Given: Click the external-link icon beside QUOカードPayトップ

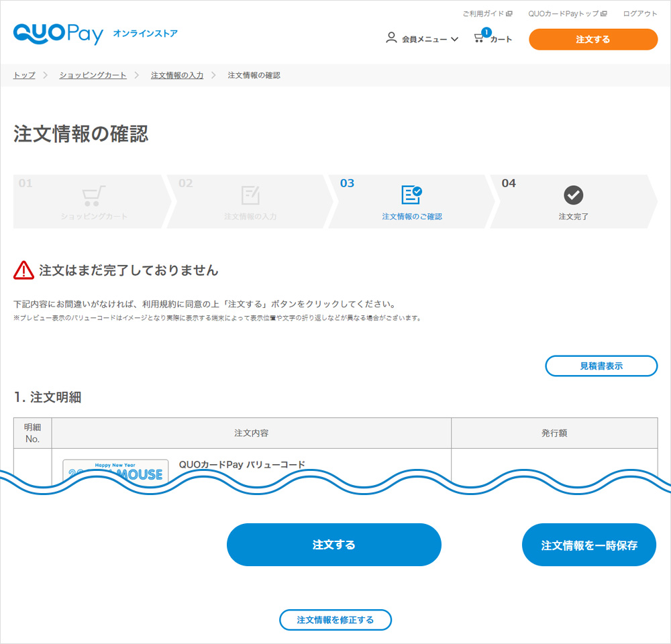Looking at the screenshot, I should click(603, 13).
